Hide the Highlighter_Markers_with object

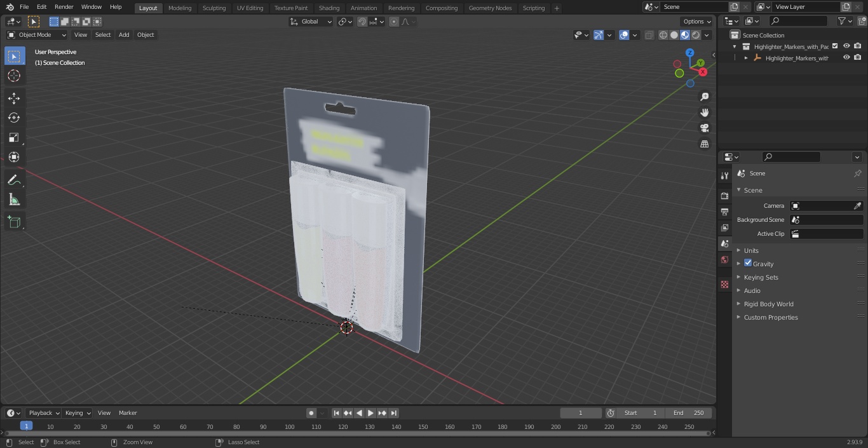(x=846, y=58)
